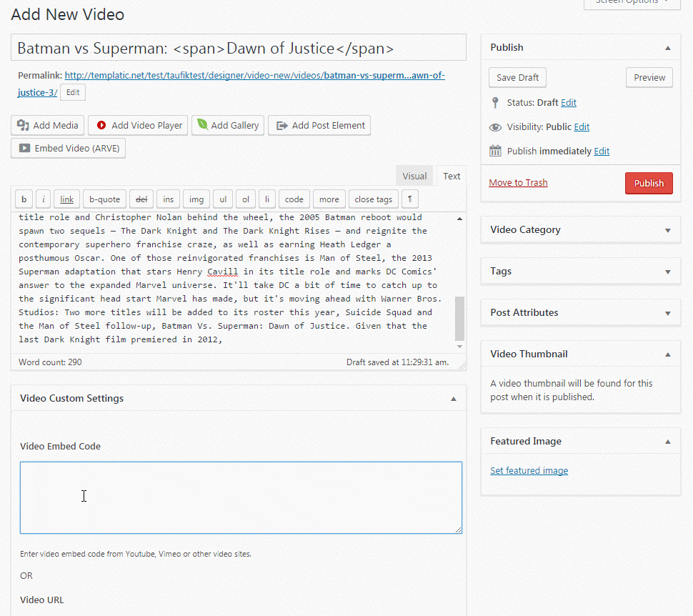
Task: Click the Add Media button label
Action: [x=56, y=126]
